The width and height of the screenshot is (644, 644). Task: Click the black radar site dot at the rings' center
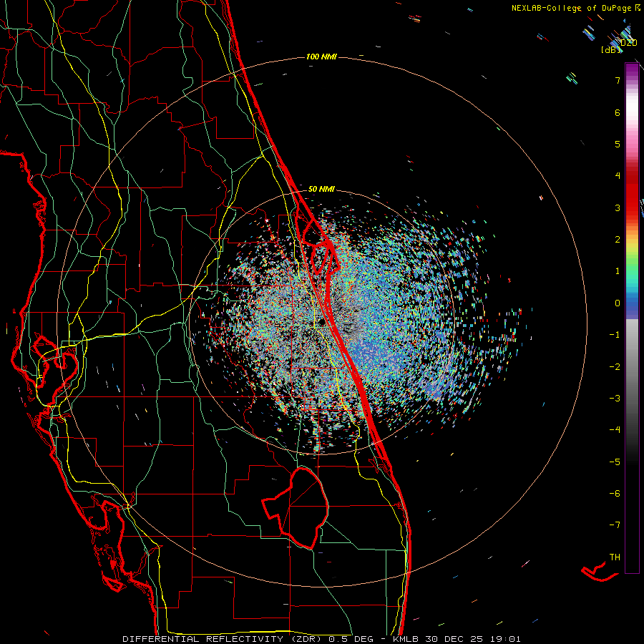coord(322,322)
